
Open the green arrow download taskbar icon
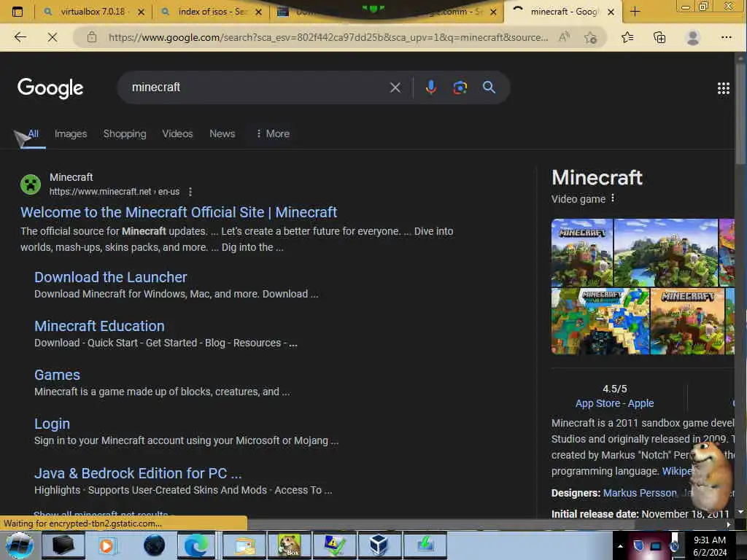click(x=425, y=545)
